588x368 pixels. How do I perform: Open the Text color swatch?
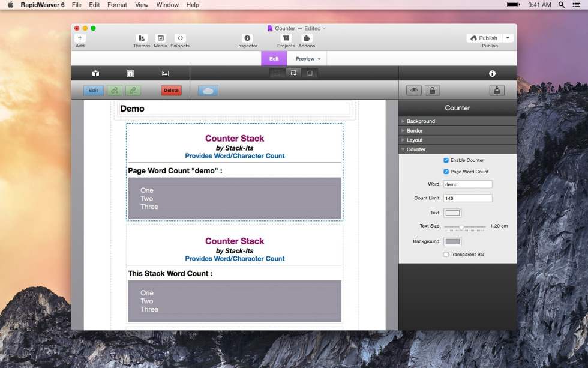452,213
